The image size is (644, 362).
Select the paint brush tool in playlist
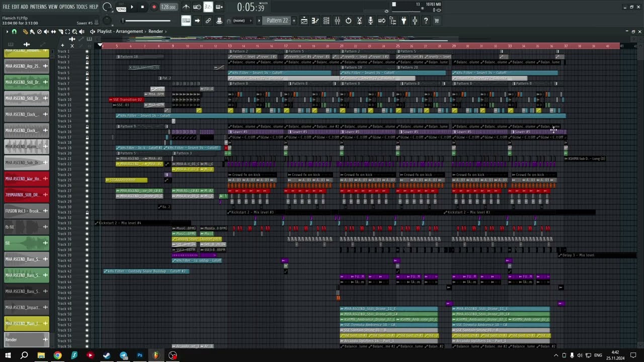32,32
